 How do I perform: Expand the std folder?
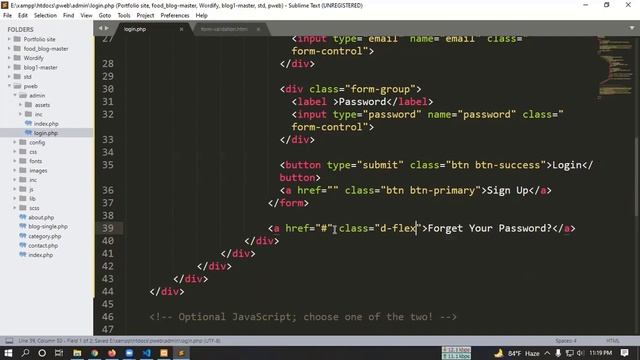coord(9,77)
